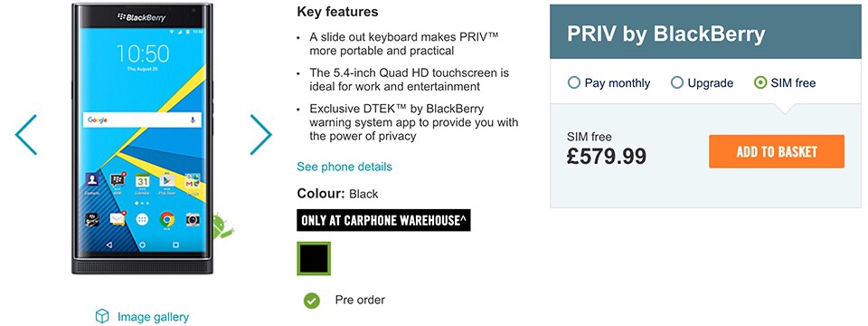Screen dimensions: 868x326
Task: Click the Chrome icon on the phone screen
Action: pyautogui.click(x=167, y=219)
